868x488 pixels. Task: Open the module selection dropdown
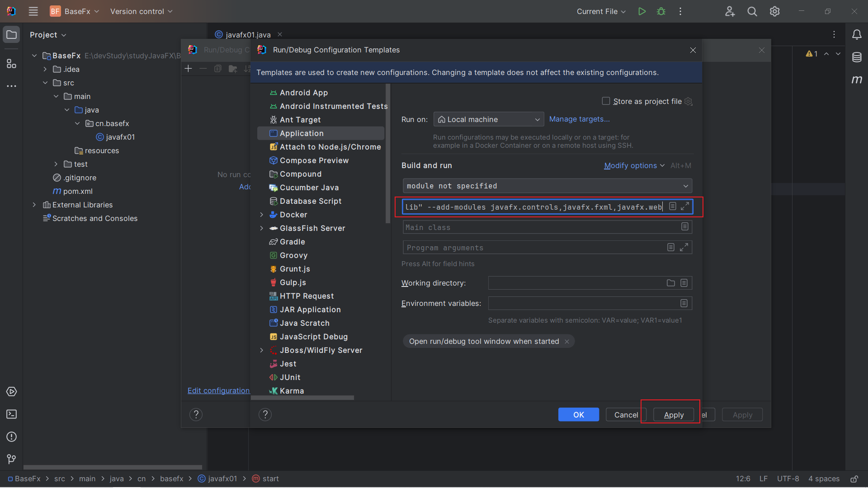click(x=547, y=186)
